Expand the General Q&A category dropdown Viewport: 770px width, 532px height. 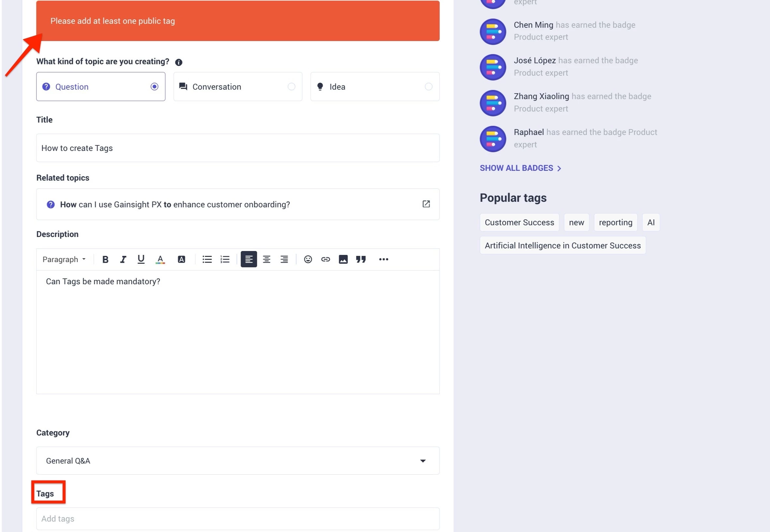pyautogui.click(x=237, y=461)
